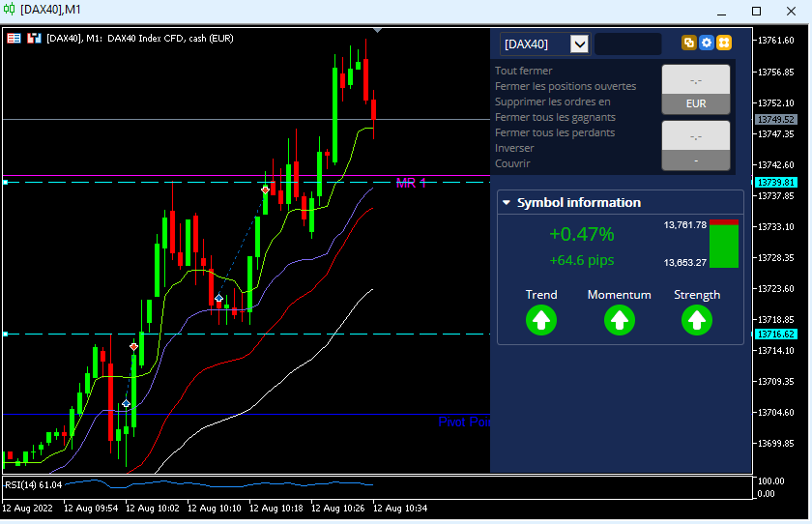Click the RSI(14) 61.04 indicator label
This screenshot has height=524, width=812.
click(x=33, y=485)
